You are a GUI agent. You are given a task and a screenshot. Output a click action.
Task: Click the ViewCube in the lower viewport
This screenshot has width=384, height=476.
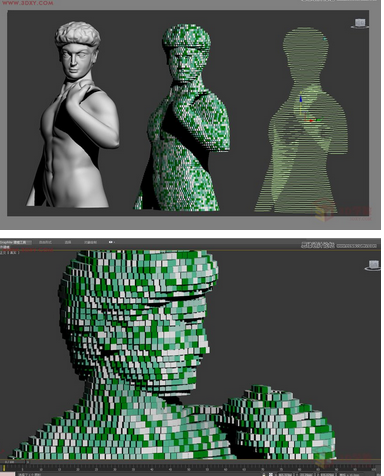tap(373, 265)
